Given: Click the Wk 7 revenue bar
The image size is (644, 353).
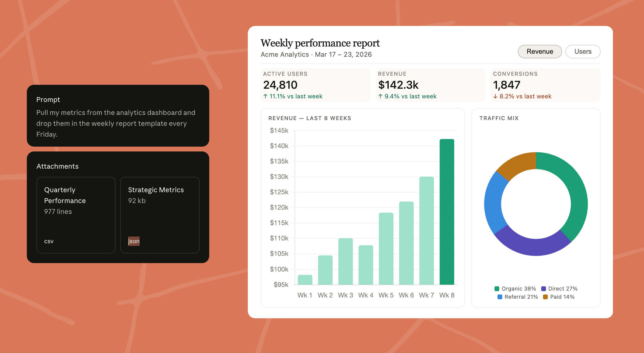Looking at the screenshot, I should pyautogui.click(x=426, y=231).
